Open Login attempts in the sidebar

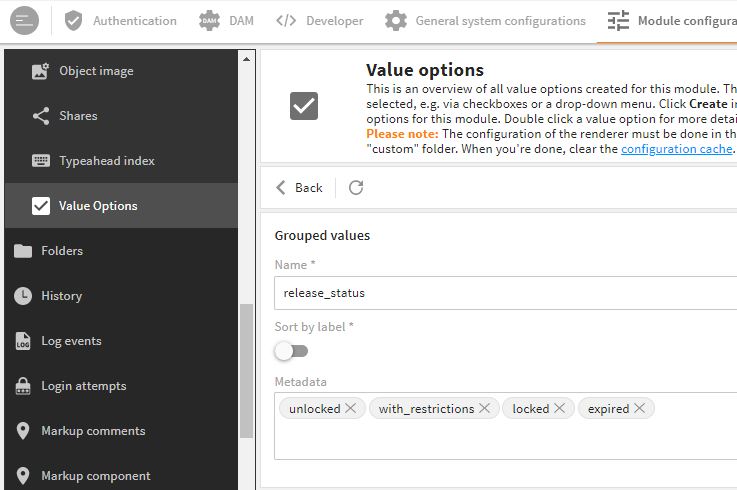pyautogui.click(x=121, y=386)
